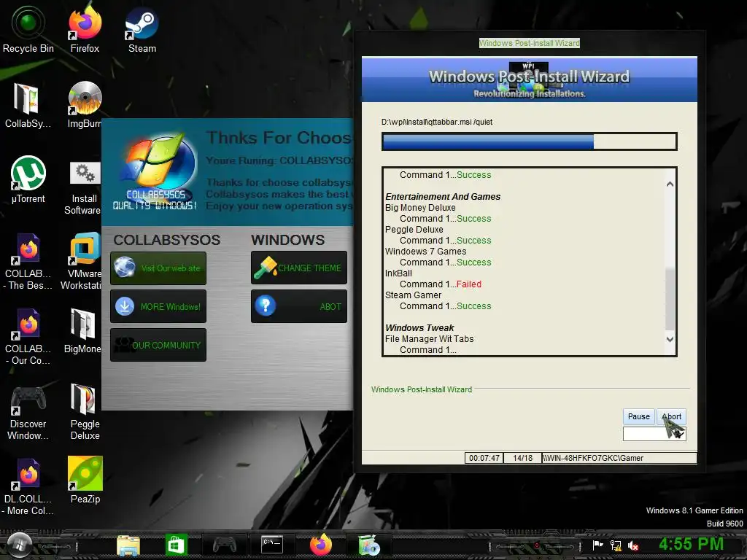Screen dimensions: 747x560
Task: Click the Entertainement And Games heading
Action: pos(443,197)
